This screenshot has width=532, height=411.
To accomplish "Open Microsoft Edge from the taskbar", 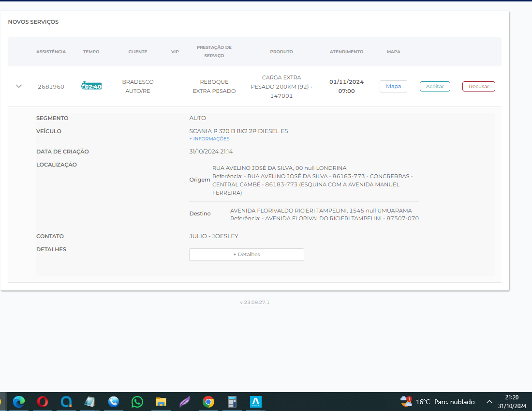I will (x=19, y=402).
